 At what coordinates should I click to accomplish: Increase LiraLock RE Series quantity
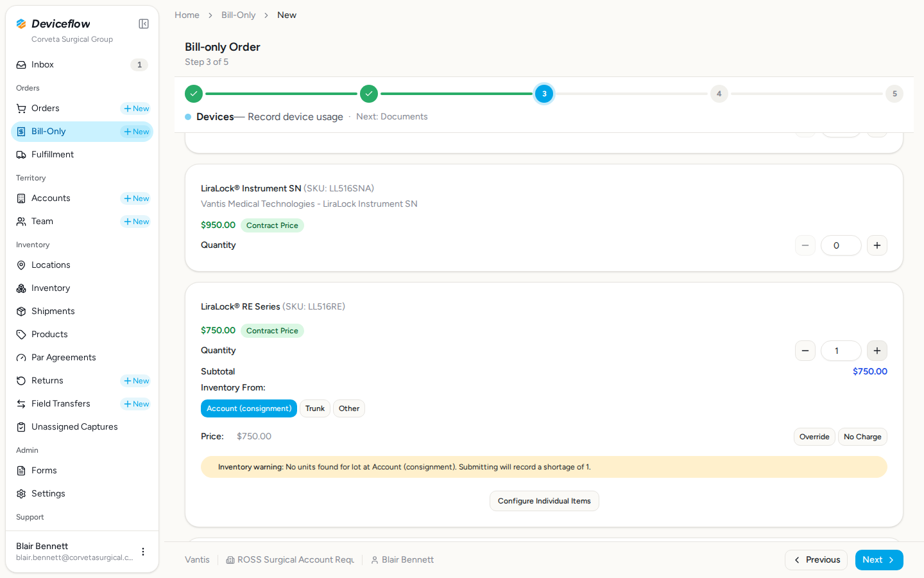(877, 351)
